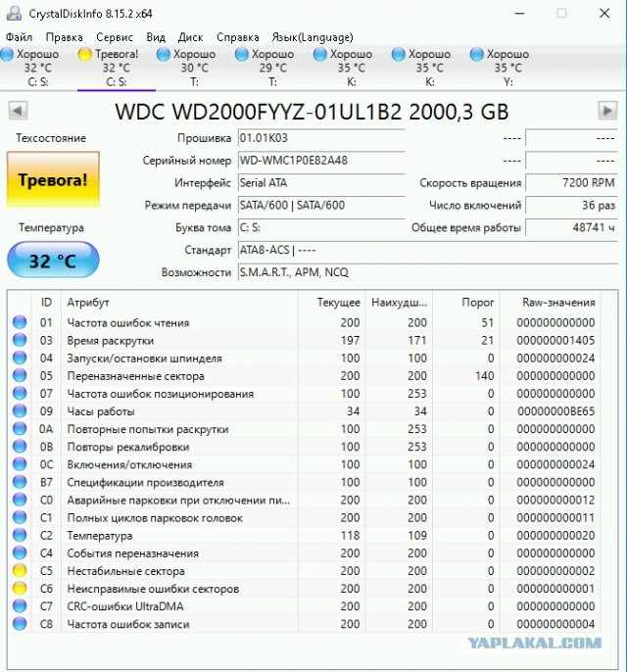Open the Файл menu
This screenshot has height=672, width=627.
pyautogui.click(x=19, y=37)
